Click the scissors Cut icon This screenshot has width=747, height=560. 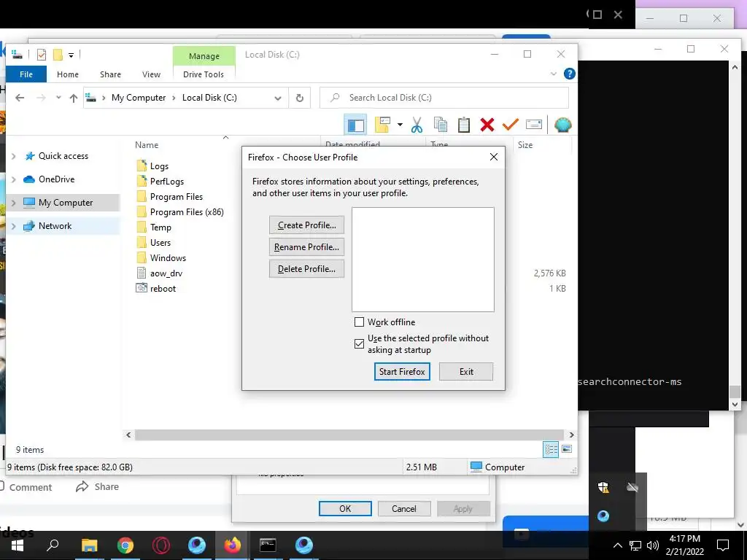tap(417, 125)
